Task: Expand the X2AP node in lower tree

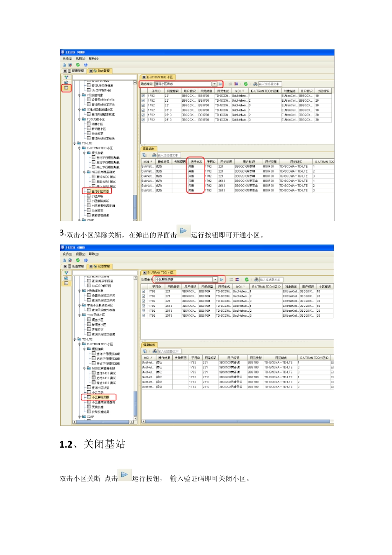Action: 79,417
